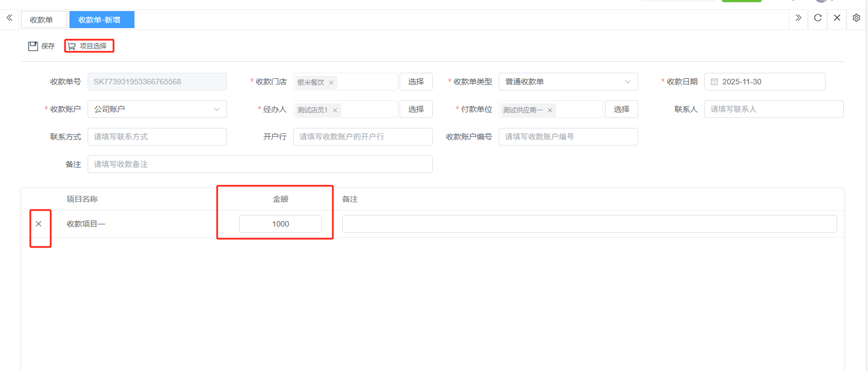Remove the 测试店员1 handler tag
This screenshot has width=868, height=371.
tap(335, 110)
